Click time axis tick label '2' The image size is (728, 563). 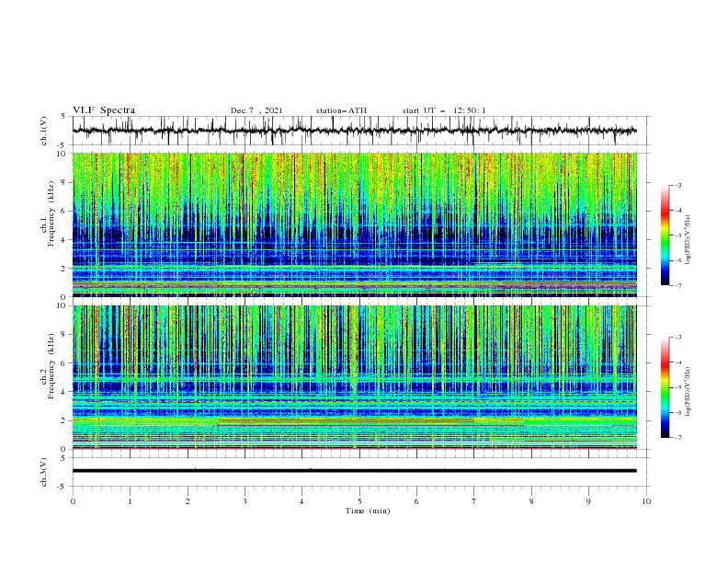188,501
